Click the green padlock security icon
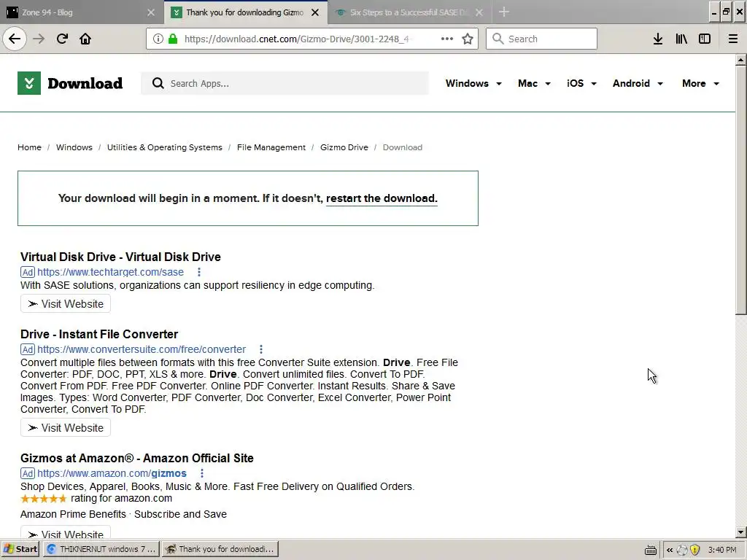747x560 pixels. pos(173,39)
